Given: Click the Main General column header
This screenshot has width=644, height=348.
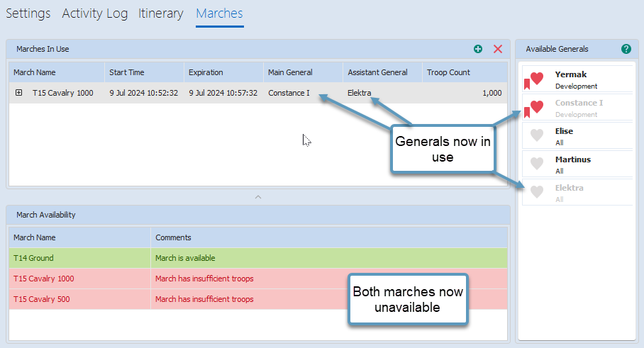Looking at the screenshot, I should click(x=290, y=72).
